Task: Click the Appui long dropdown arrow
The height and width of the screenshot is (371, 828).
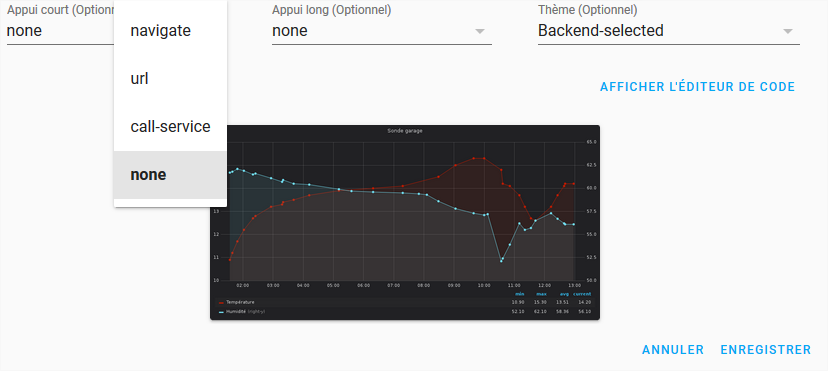Action: pos(479,32)
